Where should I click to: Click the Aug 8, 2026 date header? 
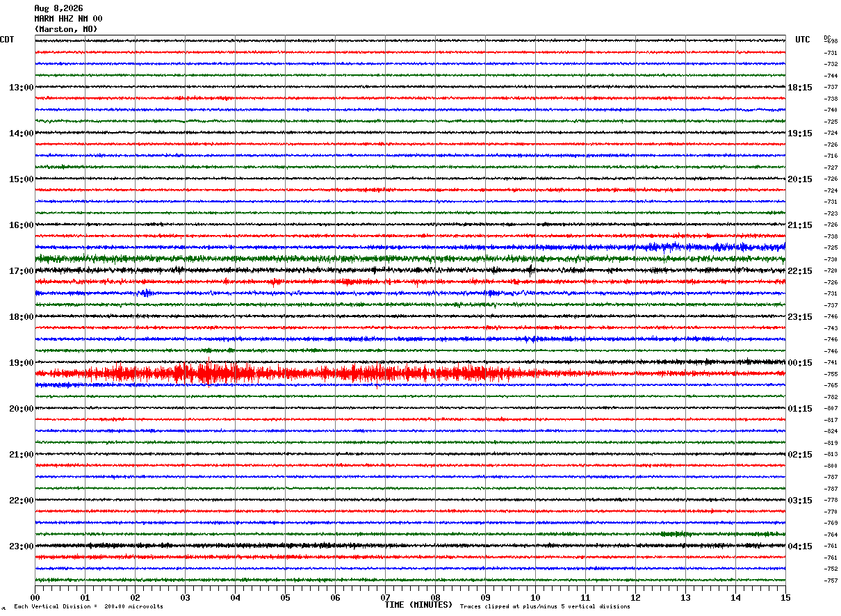tap(58, 8)
